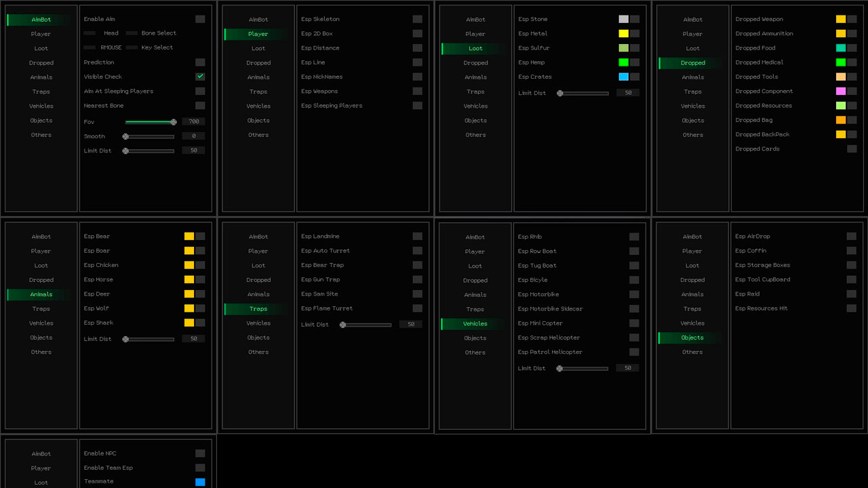Enable Esp Resources Hit checkbox
This screenshot has height=488, width=868.
[852, 308]
